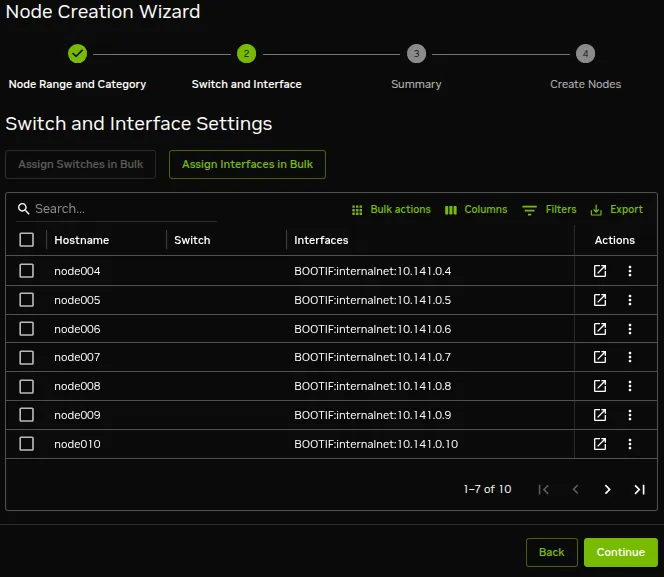Screen dimensions: 664x577
Task: Open more-actions menu for node005
Action: 630,300
